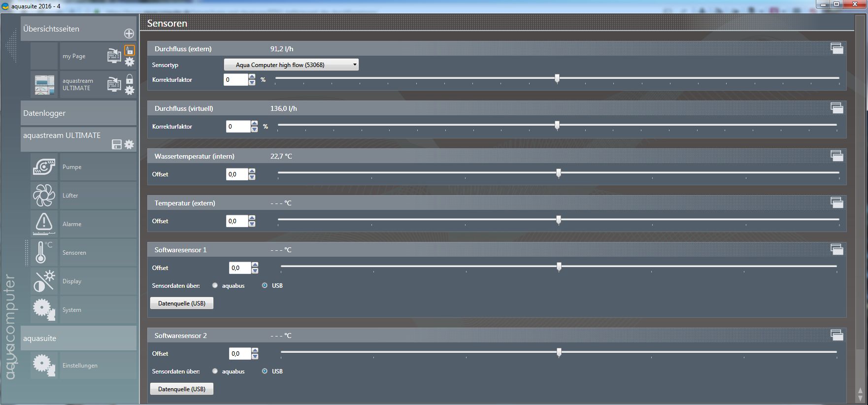Click overview icon on Softwaresensor 1 panel
The height and width of the screenshot is (405, 868).
[837, 249]
